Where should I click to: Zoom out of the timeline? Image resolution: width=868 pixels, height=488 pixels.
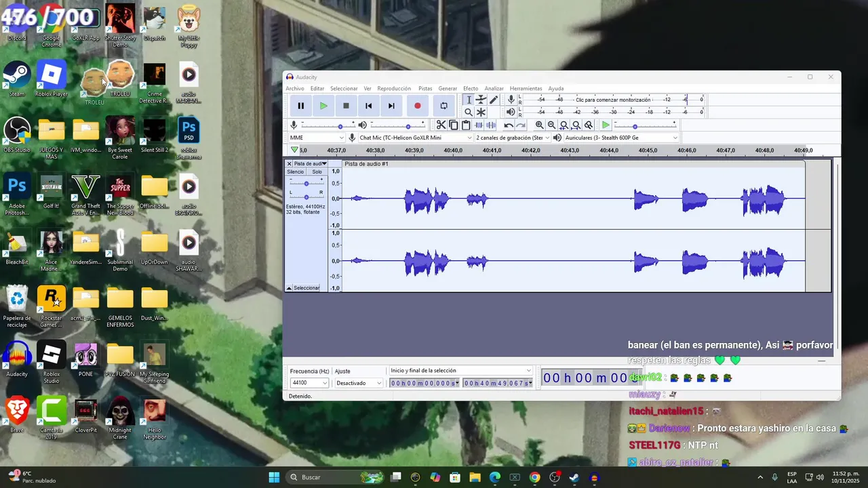coord(551,125)
